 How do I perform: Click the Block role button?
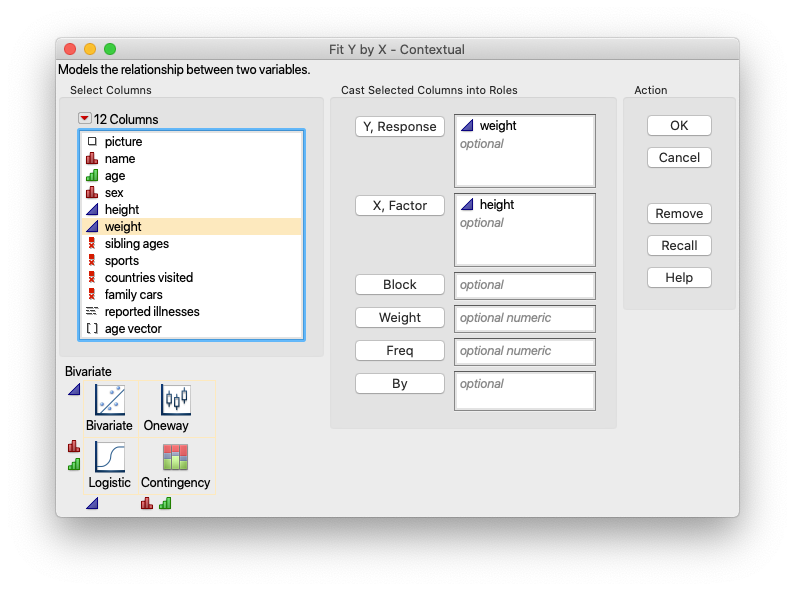400,284
